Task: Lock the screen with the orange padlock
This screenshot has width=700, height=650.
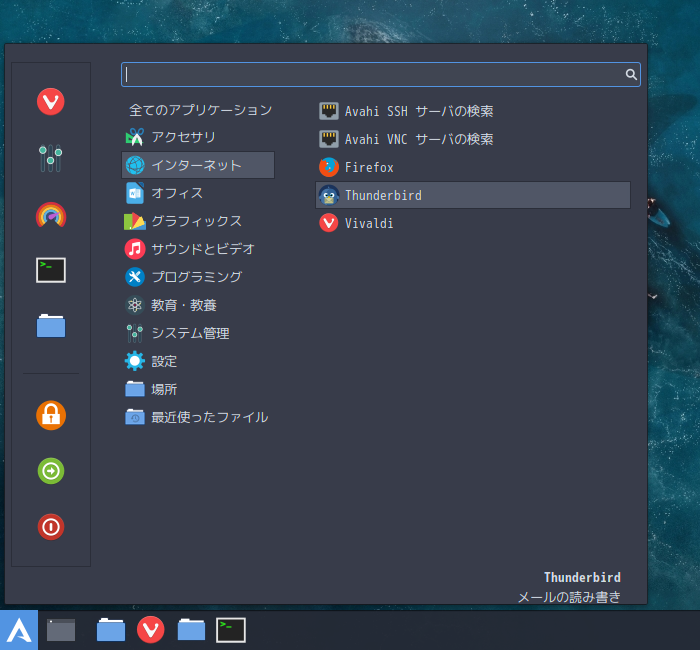Action: (x=51, y=415)
